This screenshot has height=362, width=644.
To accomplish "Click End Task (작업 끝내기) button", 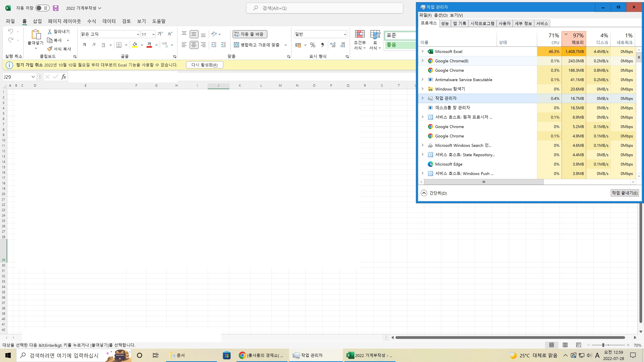I will pyautogui.click(x=625, y=193).
